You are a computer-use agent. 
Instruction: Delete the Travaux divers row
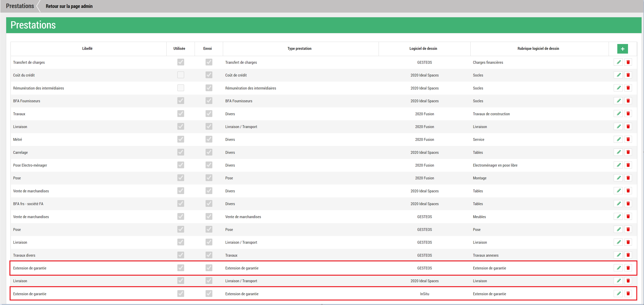pos(628,255)
